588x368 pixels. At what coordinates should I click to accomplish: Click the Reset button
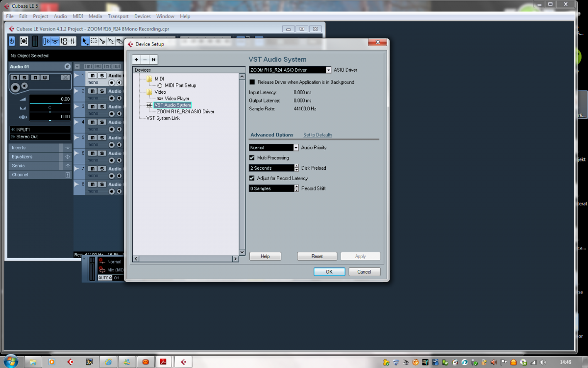tap(317, 256)
